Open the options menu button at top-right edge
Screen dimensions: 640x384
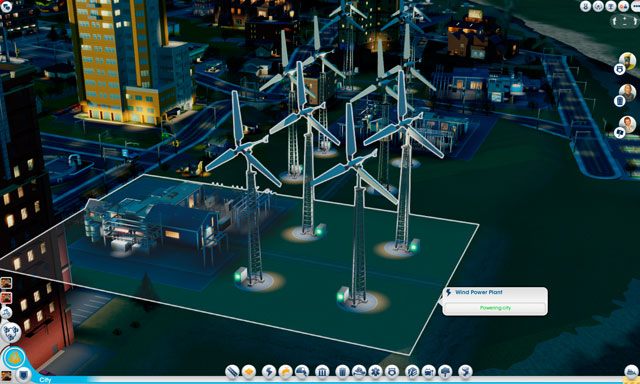(x=635, y=6)
